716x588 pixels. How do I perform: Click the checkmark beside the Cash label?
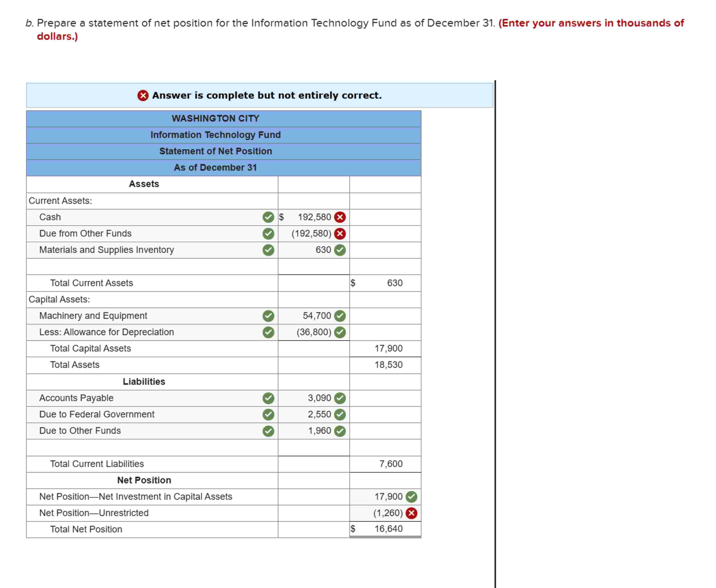[x=268, y=217]
